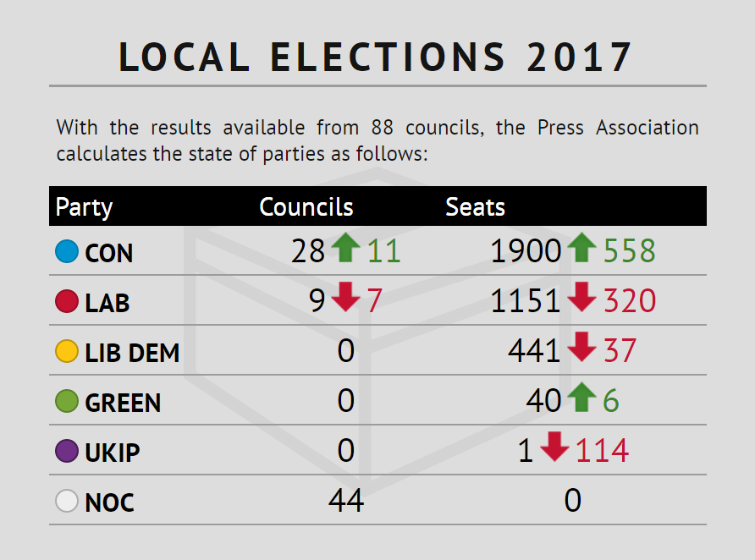Click the red down arrow beside 441 seats
This screenshot has width=755, height=560.
click(x=582, y=347)
